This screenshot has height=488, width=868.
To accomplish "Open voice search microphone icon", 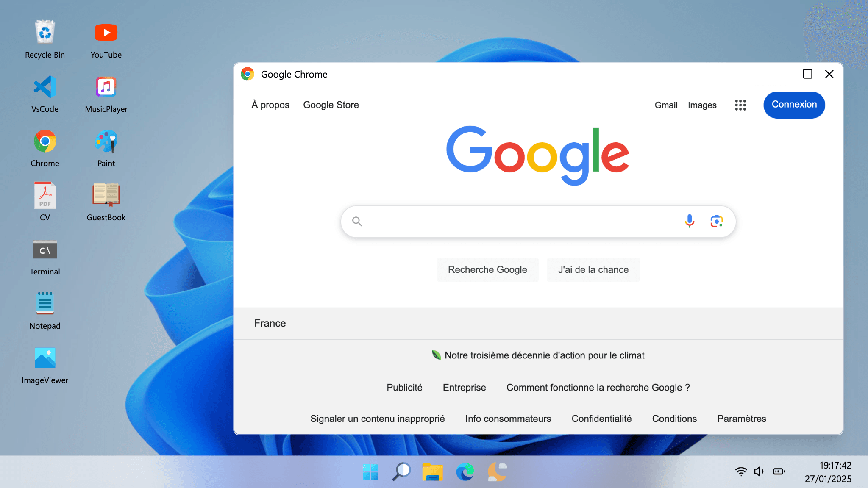I will pyautogui.click(x=689, y=221).
